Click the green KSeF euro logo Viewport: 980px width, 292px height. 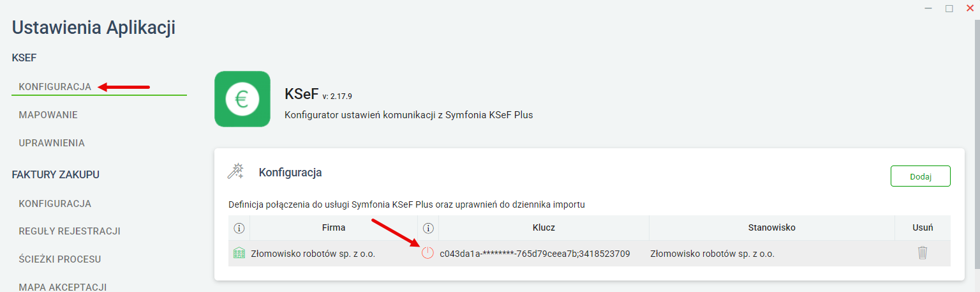[242, 99]
